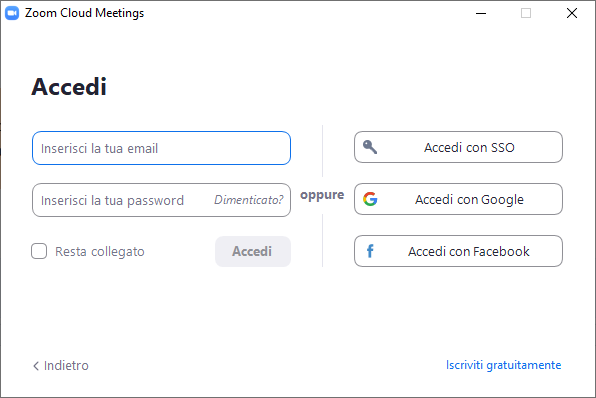The image size is (596, 398).
Task: Click the Zoom Cloud Meetings title text
Action: (84, 13)
